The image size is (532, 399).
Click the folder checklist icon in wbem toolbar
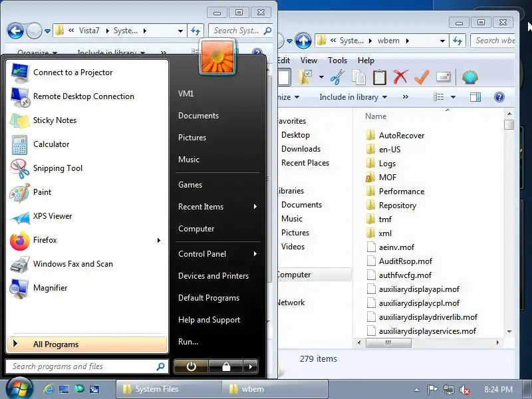(305, 77)
